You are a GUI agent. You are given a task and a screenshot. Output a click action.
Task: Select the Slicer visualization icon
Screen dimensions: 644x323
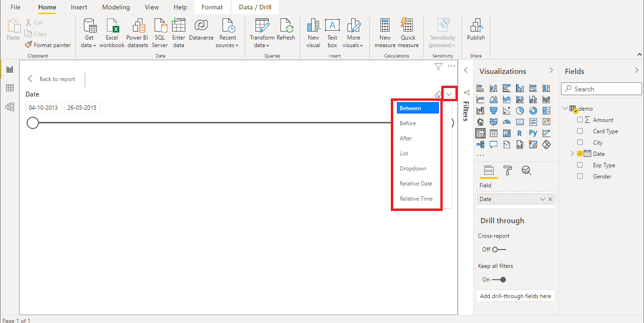click(x=480, y=133)
